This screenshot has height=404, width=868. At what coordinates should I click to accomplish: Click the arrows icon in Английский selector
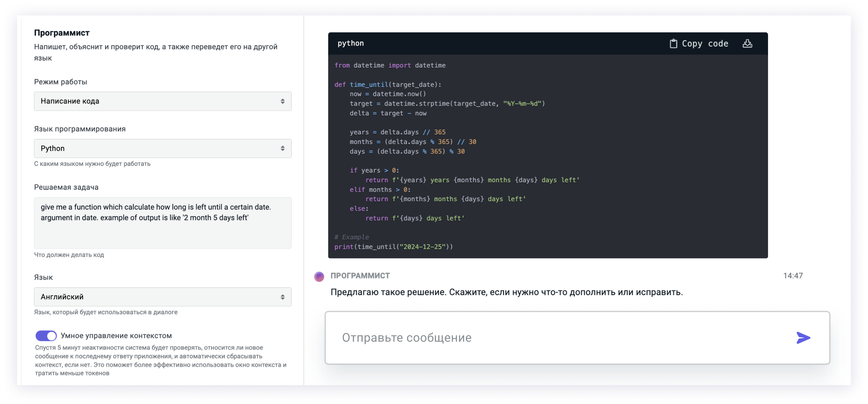[x=282, y=297]
